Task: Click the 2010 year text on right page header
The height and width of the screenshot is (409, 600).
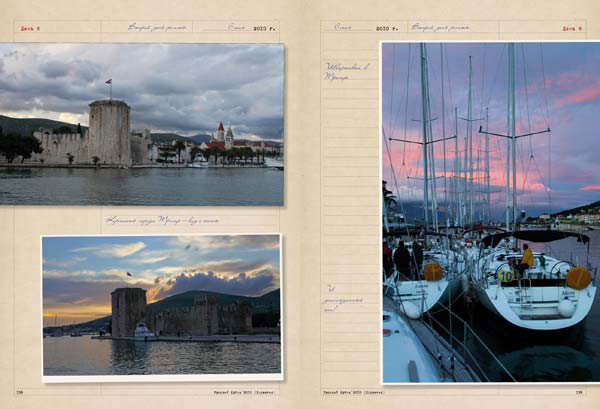Action: (x=387, y=28)
